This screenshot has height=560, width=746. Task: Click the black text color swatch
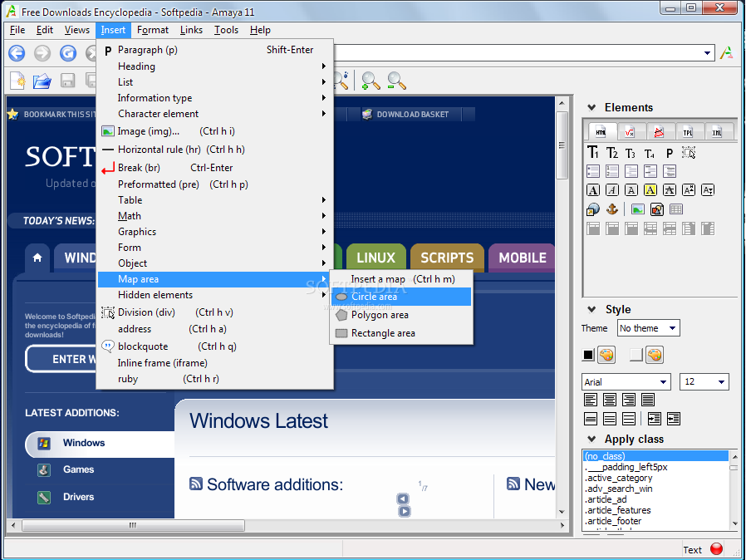pos(588,355)
